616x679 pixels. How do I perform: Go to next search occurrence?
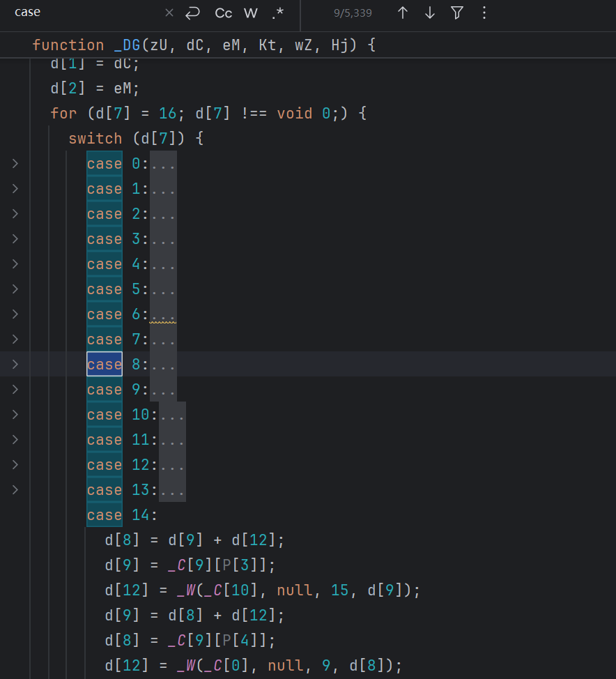click(430, 13)
